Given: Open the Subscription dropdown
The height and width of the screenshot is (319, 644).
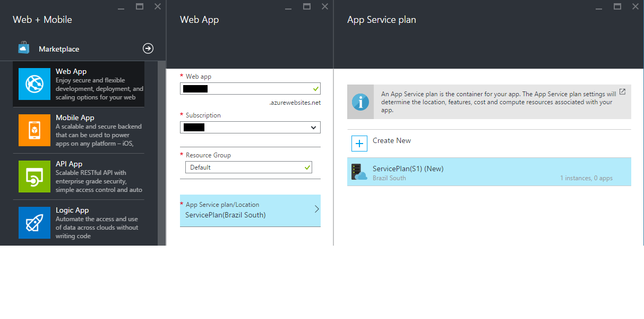Looking at the screenshot, I should pos(250,128).
